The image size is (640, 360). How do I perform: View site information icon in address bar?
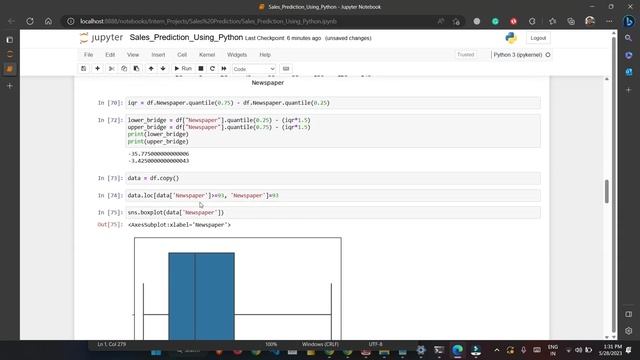[x=71, y=21]
